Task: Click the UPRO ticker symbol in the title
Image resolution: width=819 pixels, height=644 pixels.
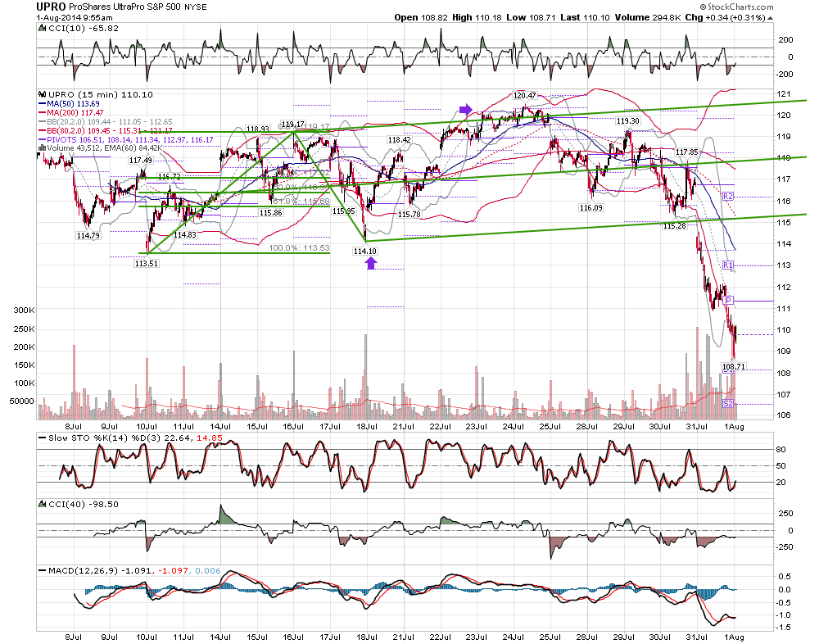Action: 51,7
